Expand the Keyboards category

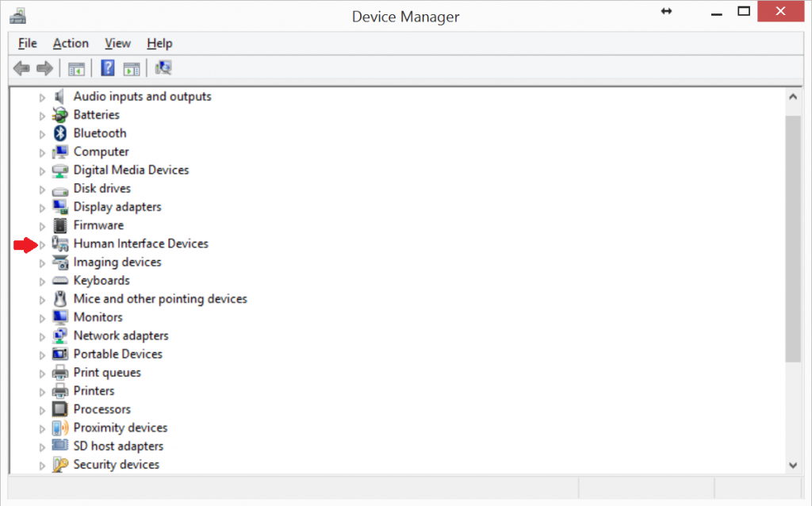click(42, 280)
